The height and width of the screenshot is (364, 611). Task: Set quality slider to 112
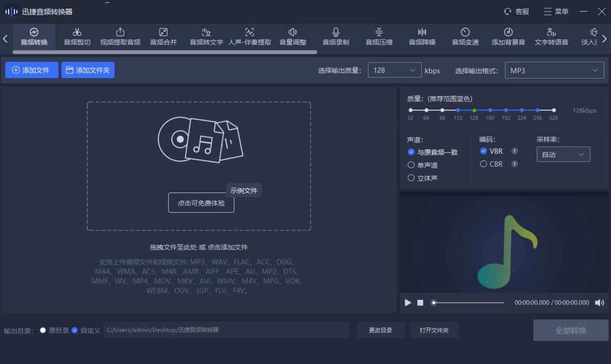458,110
